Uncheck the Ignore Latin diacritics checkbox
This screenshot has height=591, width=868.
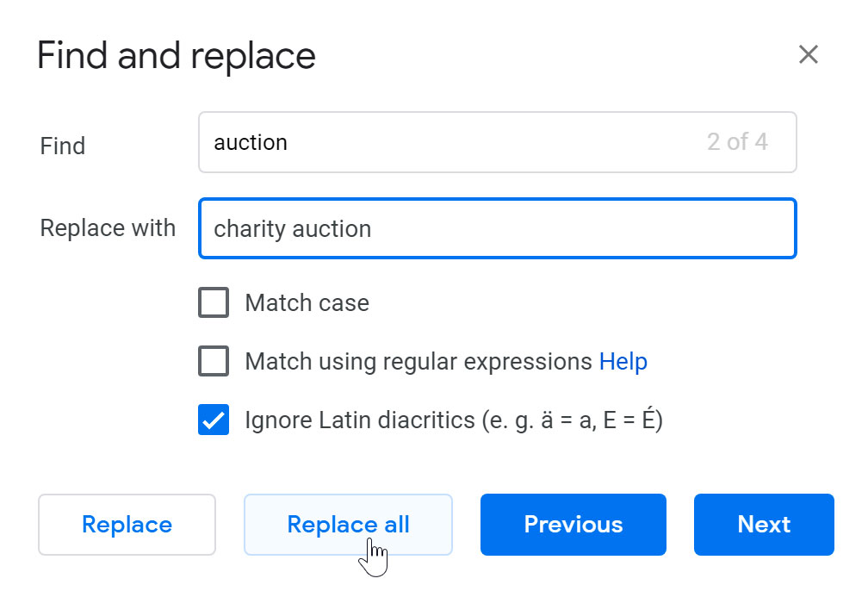[x=214, y=420]
